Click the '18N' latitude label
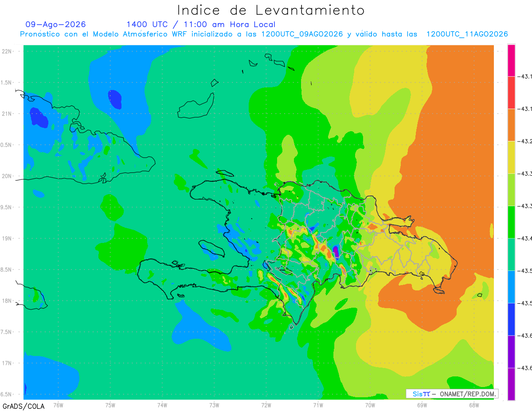The height and width of the screenshot is (411, 532). [7, 301]
